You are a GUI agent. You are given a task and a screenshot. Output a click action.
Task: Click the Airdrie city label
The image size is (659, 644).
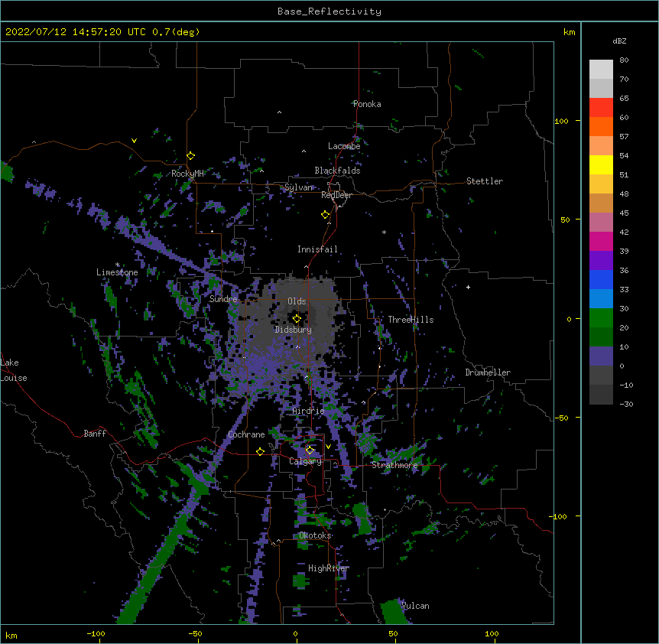(x=308, y=411)
